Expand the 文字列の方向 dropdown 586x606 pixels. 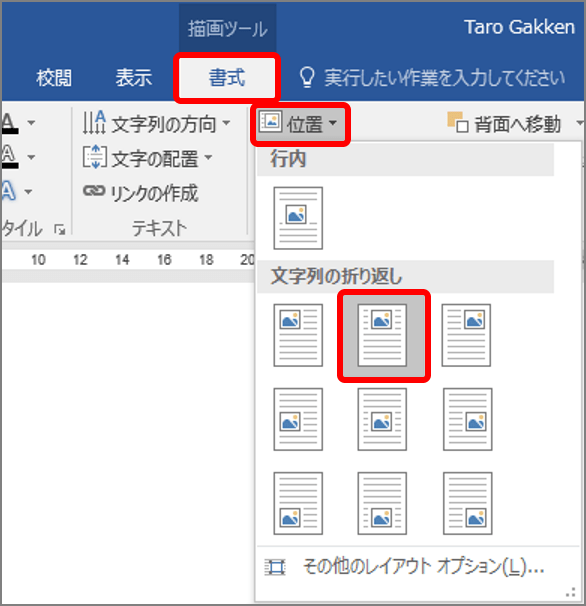[157, 124]
